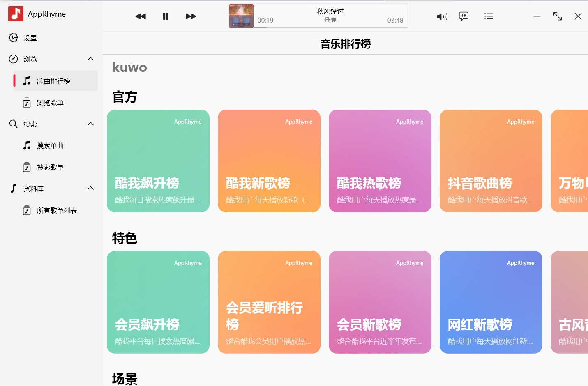Click the song progress bar

coord(330,28)
